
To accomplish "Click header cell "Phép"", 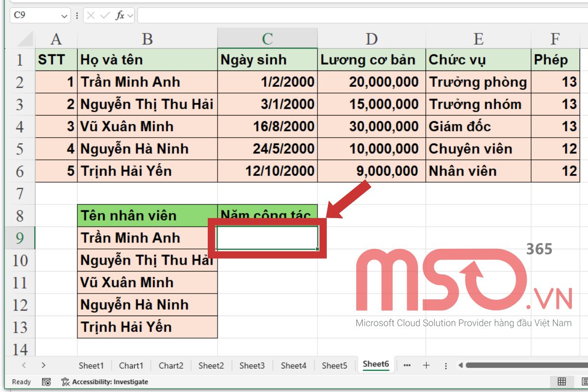I will tap(556, 60).
